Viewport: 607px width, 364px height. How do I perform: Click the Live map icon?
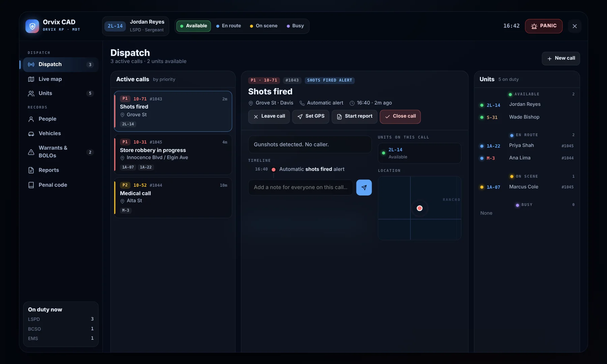pos(31,79)
